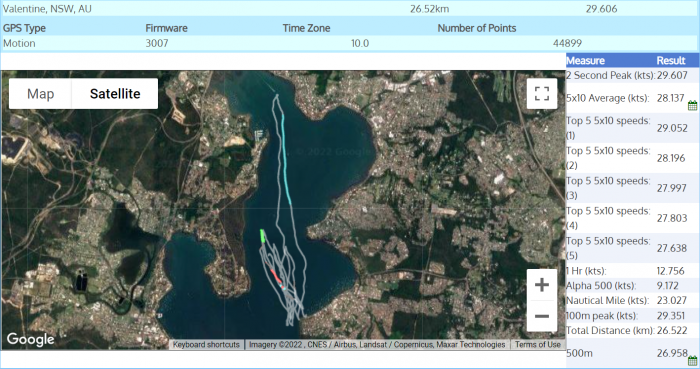Open calendar icon beside 5x10 Average
The height and width of the screenshot is (369, 700).
(x=692, y=105)
